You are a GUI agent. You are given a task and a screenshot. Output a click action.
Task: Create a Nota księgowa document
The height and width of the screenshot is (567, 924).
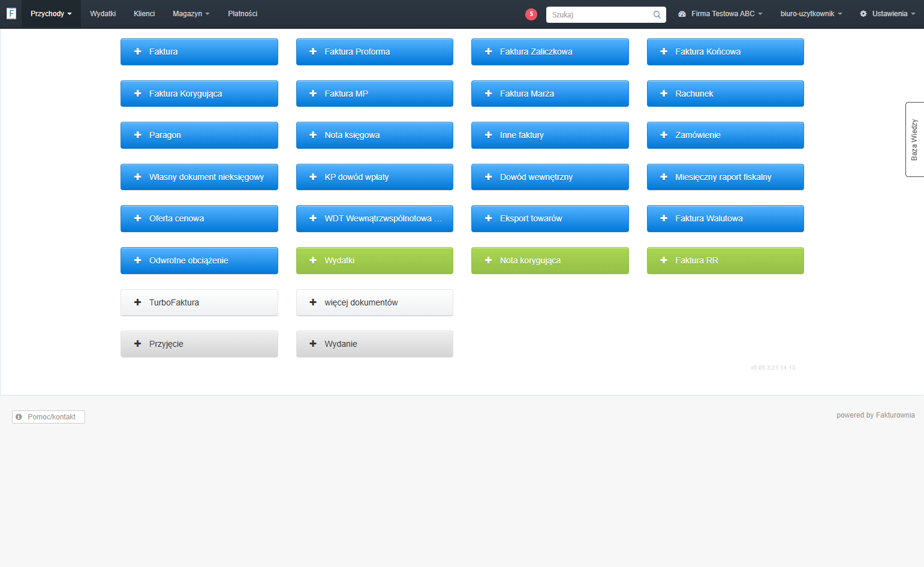click(x=375, y=135)
